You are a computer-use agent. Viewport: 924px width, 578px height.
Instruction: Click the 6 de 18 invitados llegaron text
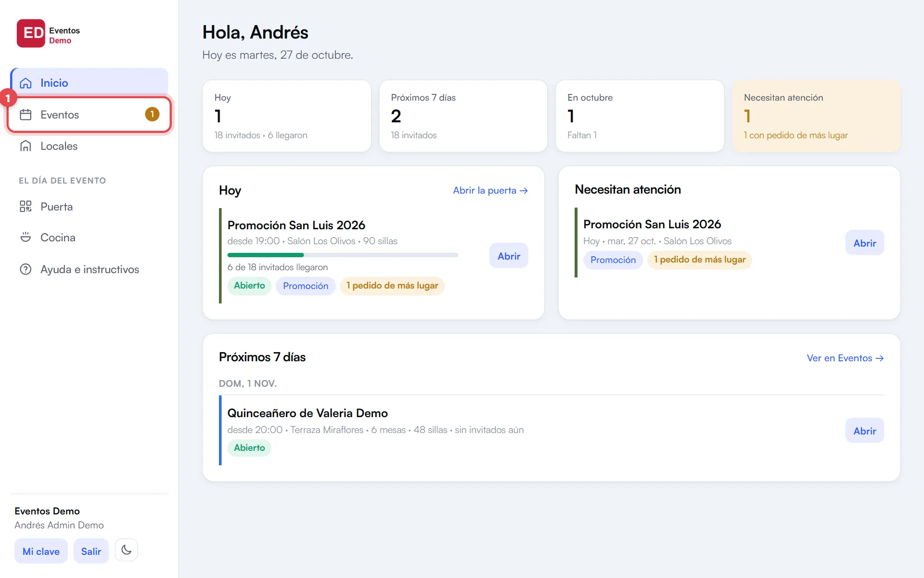pyautogui.click(x=278, y=267)
